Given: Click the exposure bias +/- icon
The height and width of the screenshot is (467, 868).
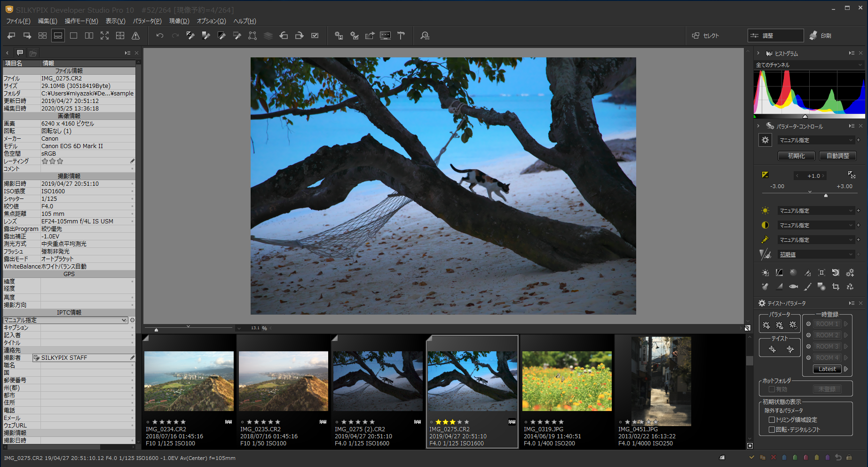Looking at the screenshot, I should click(765, 175).
